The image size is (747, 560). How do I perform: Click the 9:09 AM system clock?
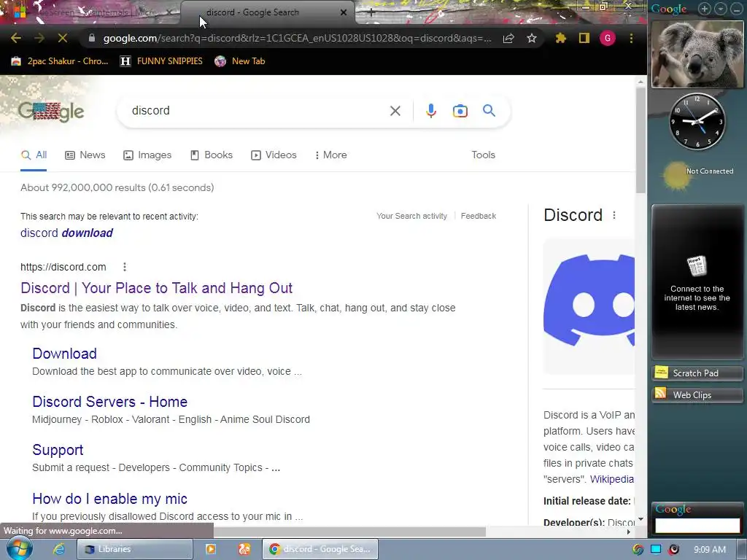(x=709, y=550)
